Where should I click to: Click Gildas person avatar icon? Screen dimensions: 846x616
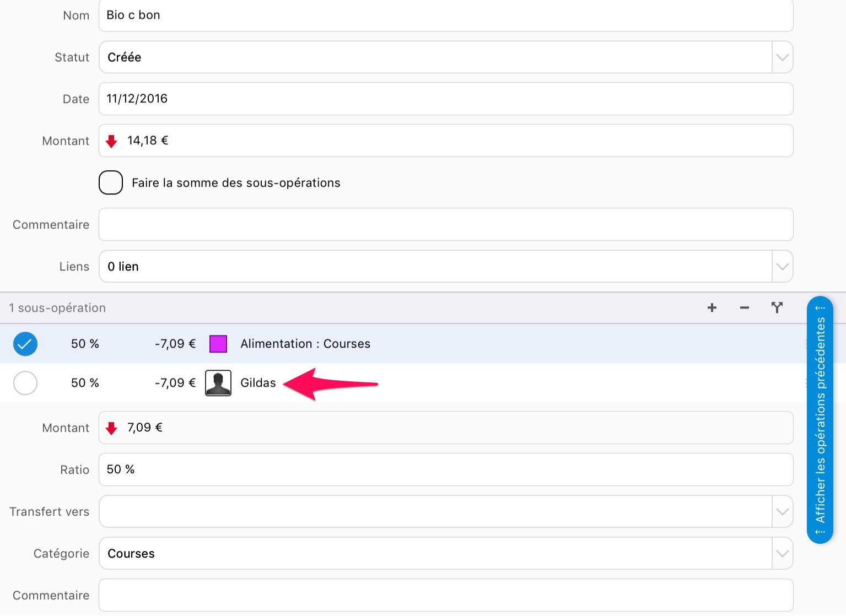click(218, 383)
